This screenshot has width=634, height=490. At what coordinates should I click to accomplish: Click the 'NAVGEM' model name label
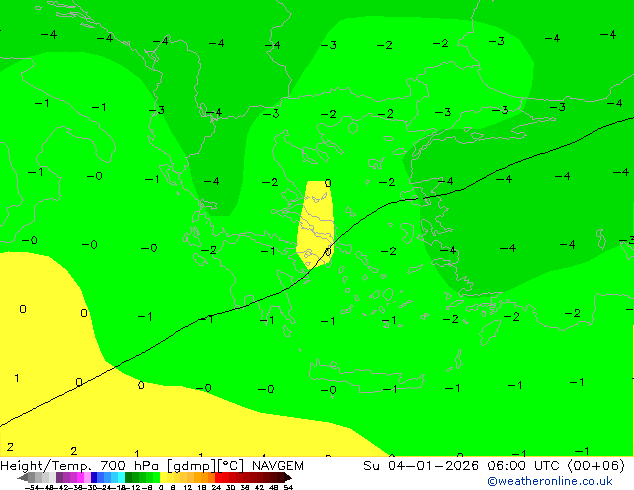tap(278, 466)
